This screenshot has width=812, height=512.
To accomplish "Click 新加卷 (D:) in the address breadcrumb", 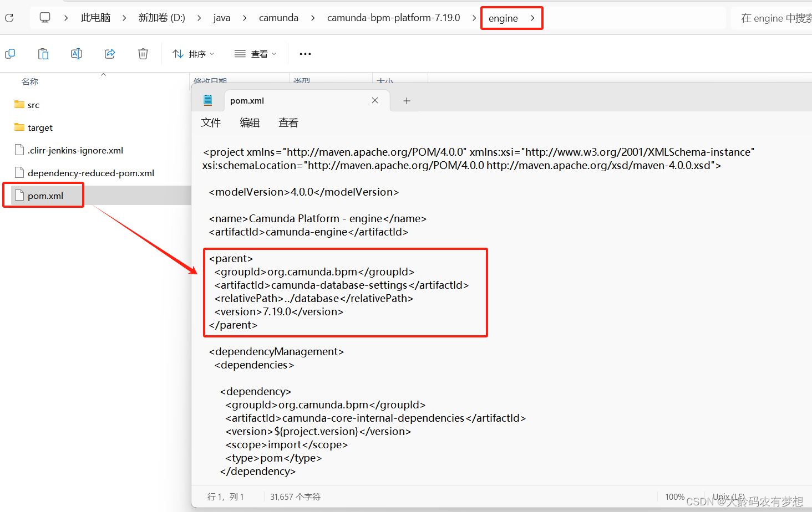I will [x=161, y=18].
